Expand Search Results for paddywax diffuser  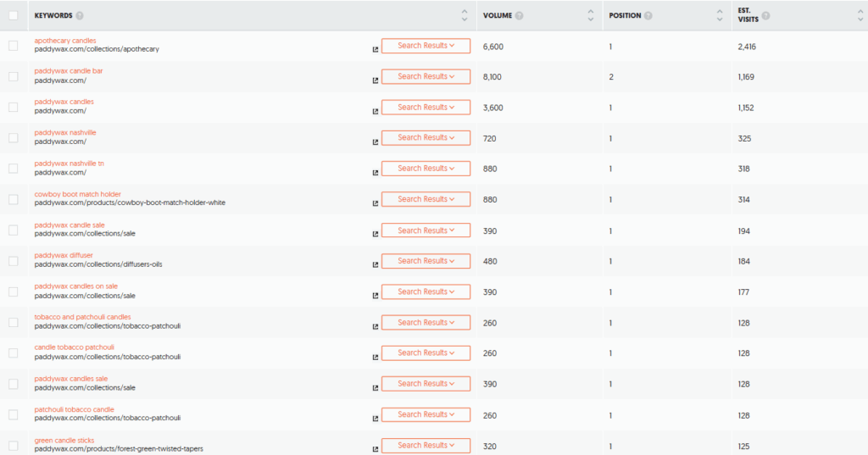coord(426,261)
